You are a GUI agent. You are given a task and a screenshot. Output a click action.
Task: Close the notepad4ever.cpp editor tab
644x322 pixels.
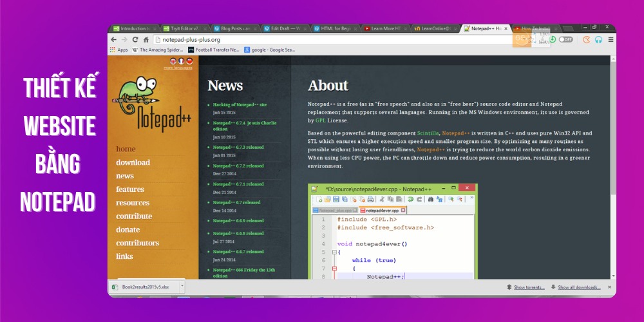coord(403,210)
